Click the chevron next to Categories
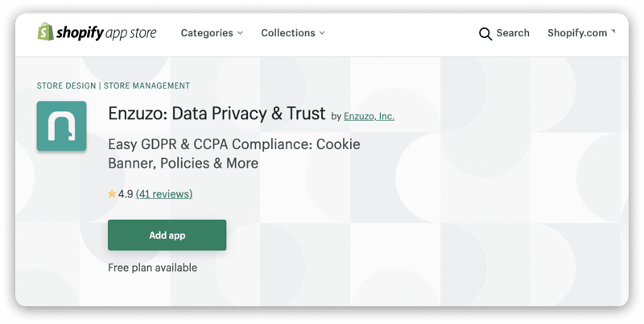The image size is (644, 324). (240, 33)
